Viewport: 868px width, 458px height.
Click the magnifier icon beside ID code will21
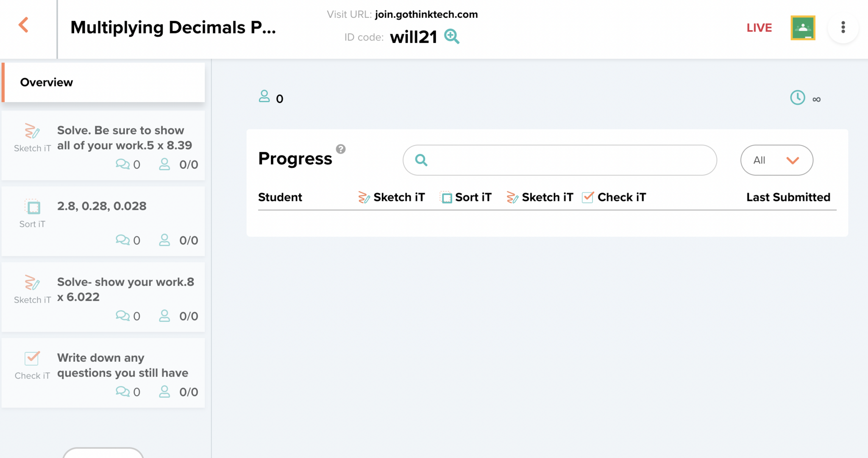pyautogui.click(x=451, y=36)
